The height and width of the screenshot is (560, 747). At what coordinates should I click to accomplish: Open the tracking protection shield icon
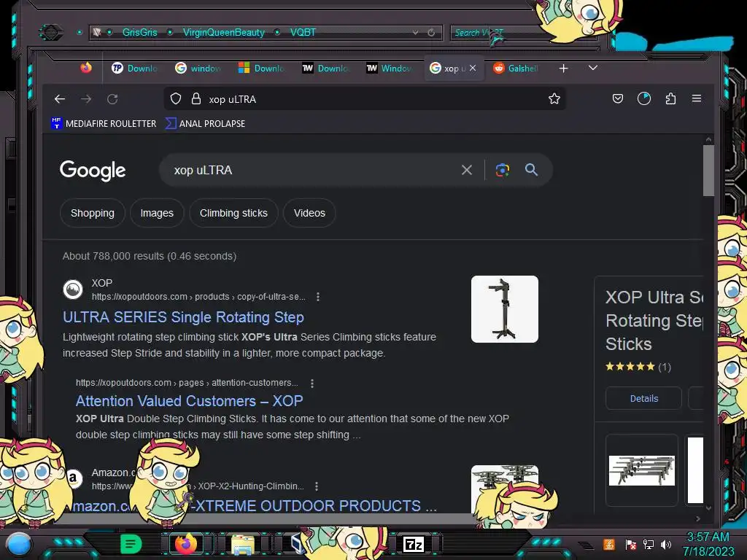click(176, 99)
